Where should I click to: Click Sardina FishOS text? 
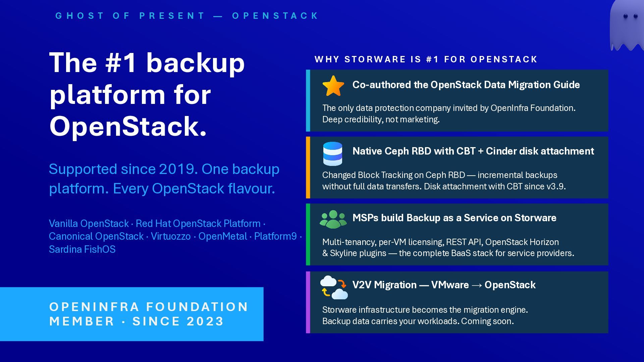[x=82, y=249]
